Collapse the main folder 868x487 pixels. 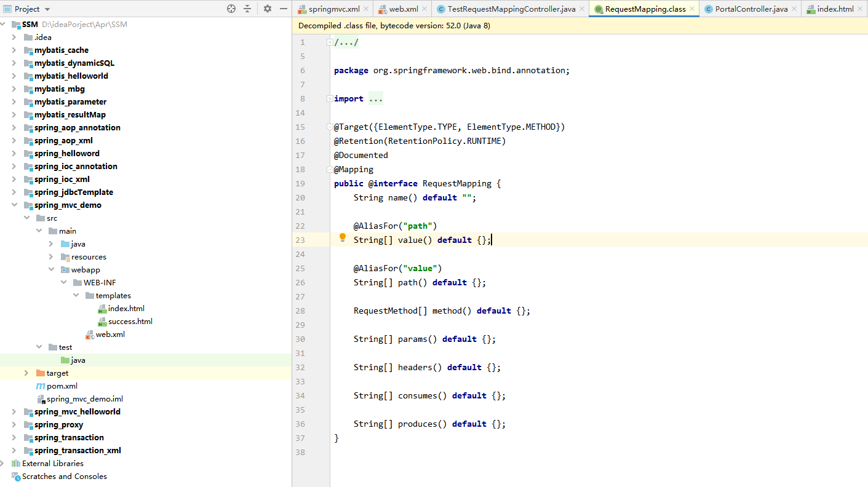39,231
